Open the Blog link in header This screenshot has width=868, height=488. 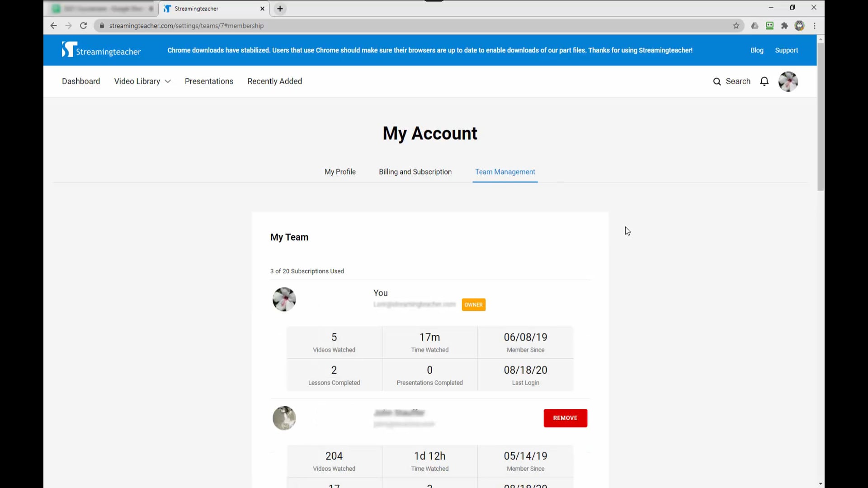[757, 50]
